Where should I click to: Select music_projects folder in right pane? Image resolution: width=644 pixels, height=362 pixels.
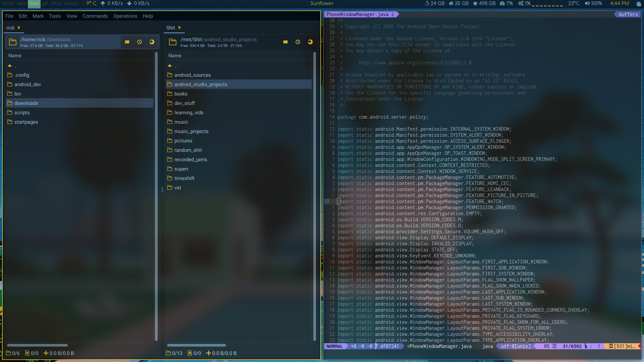pos(239,131)
